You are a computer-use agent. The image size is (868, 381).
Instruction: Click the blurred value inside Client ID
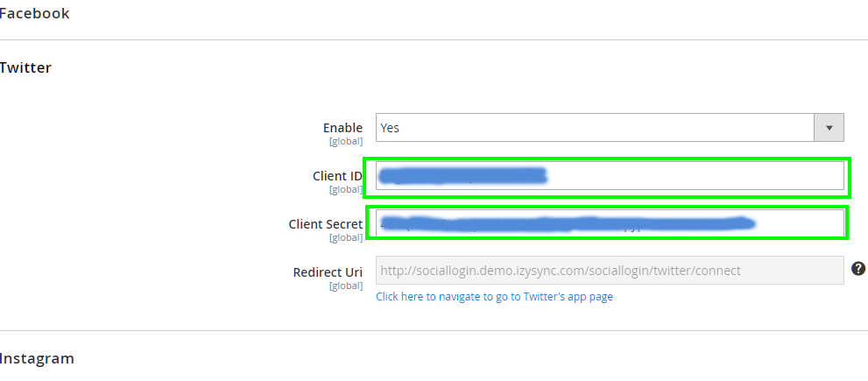tap(462, 176)
